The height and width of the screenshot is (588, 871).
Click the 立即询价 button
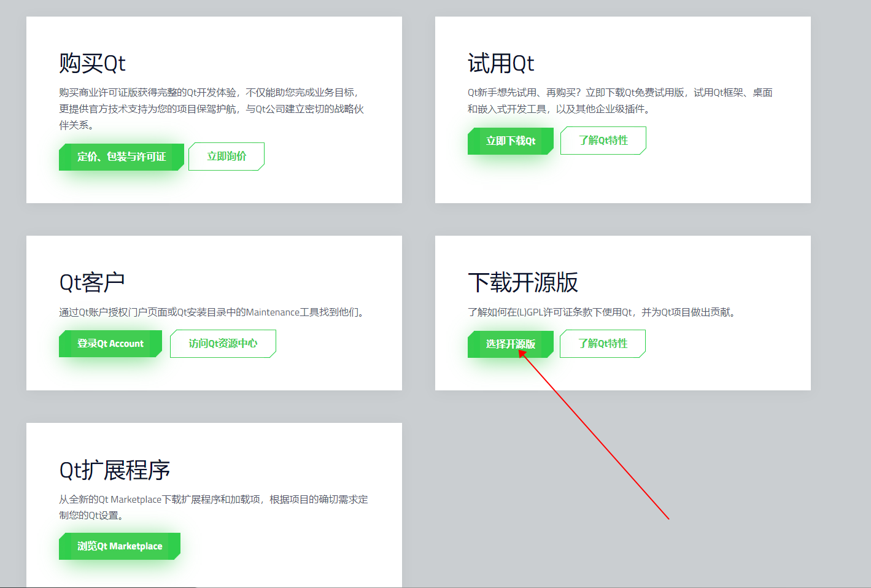point(226,157)
